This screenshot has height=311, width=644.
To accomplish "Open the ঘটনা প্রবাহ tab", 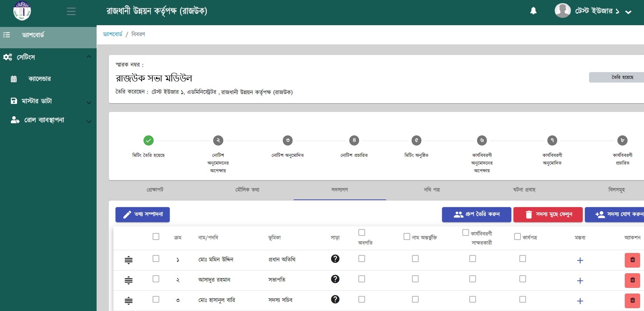I will tap(524, 190).
